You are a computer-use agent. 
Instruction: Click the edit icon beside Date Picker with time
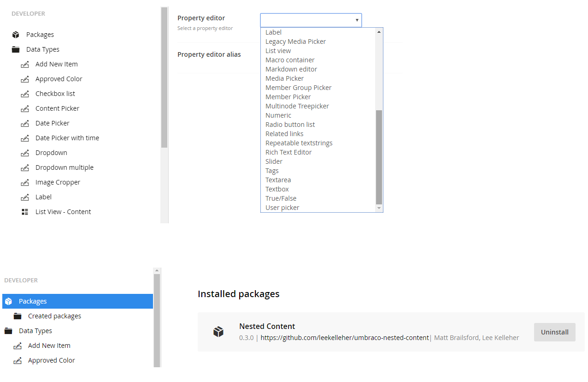[x=25, y=138]
